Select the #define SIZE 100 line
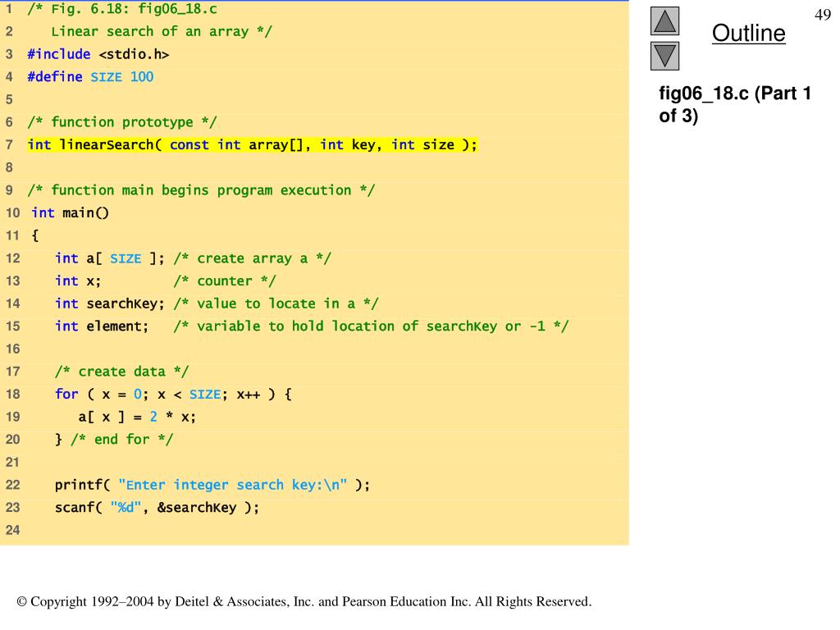Viewport: 840px width, 630px height. tap(90, 76)
